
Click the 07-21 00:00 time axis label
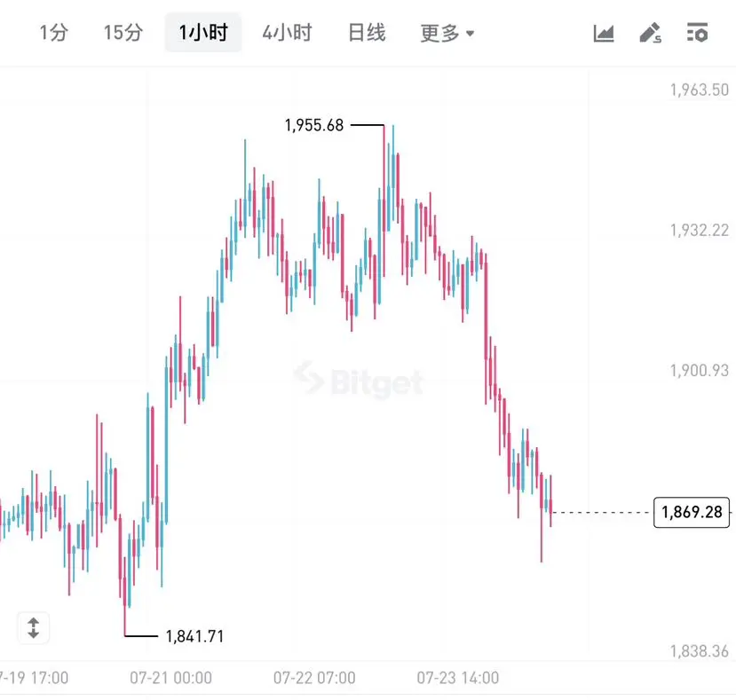pyautogui.click(x=170, y=678)
